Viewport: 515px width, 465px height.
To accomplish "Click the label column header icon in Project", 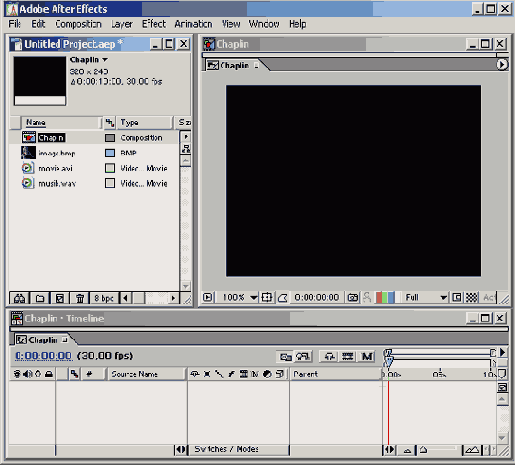I will point(110,123).
